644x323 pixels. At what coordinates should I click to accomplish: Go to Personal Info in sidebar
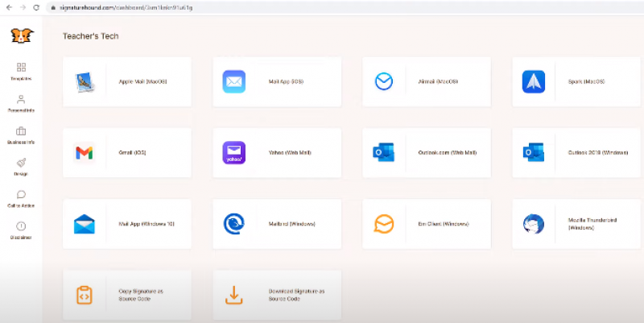point(21,103)
